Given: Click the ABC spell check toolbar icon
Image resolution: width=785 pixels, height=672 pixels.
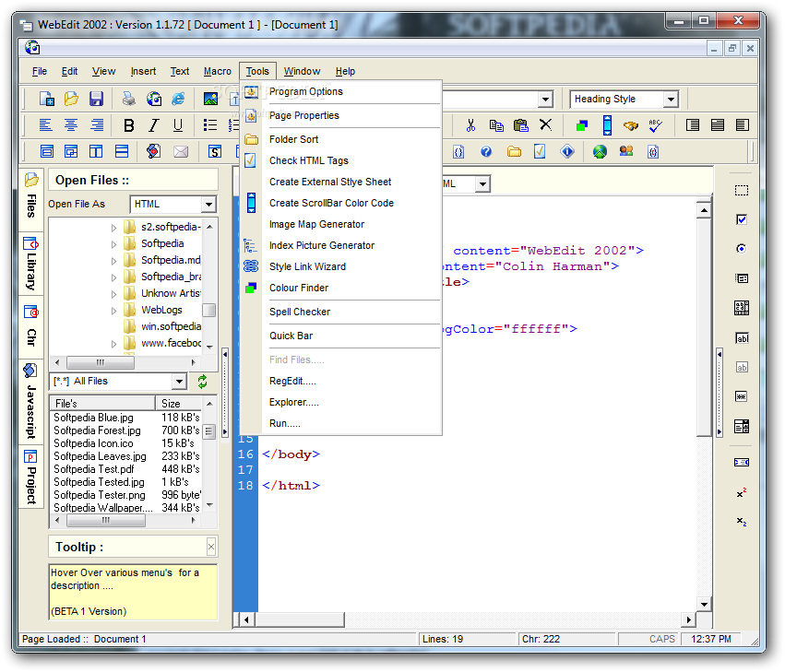Looking at the screenshot, I should tap(655, 125).
